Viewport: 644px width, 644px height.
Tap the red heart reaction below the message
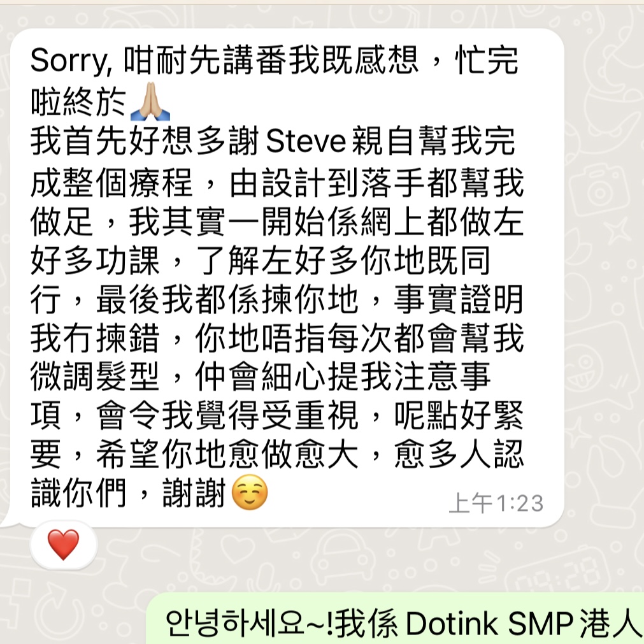click(x=63, y=545)
